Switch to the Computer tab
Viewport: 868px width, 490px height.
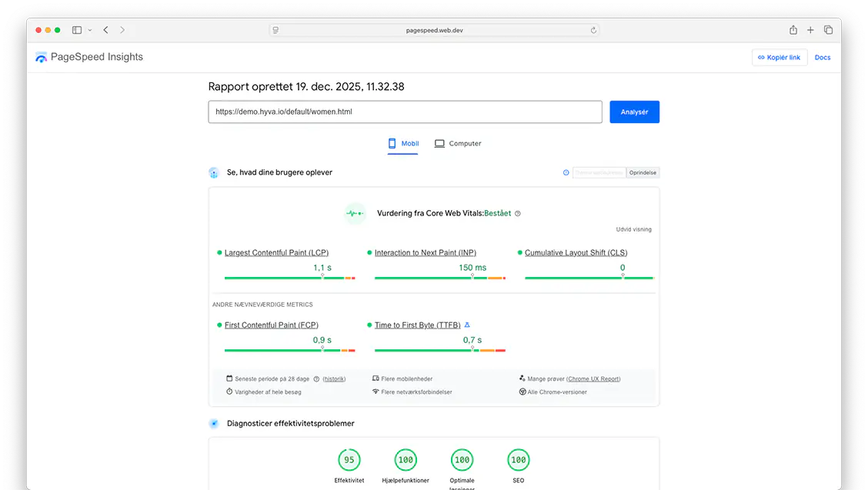[458, 144]
